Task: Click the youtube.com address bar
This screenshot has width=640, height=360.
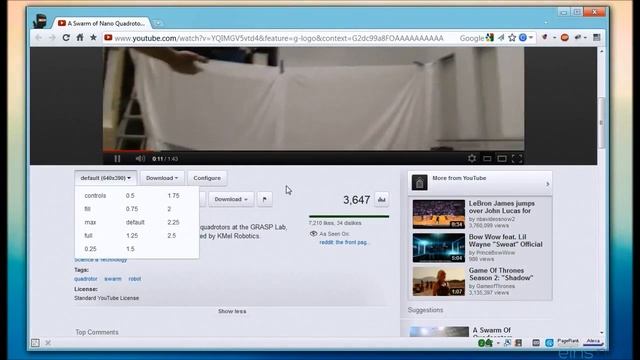Action: point(278,38)
